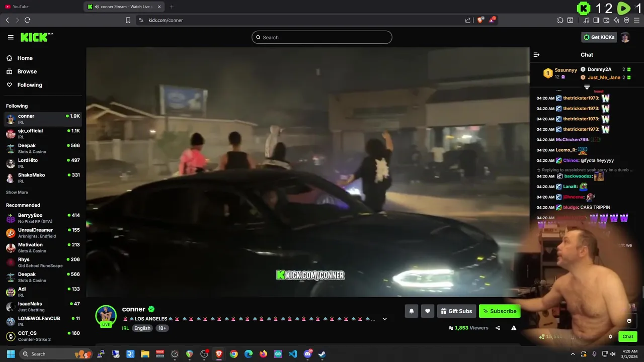Open the hamburger sidebar menu
The width and height of the screenshot is (644, 362).
tap(11, 37)
